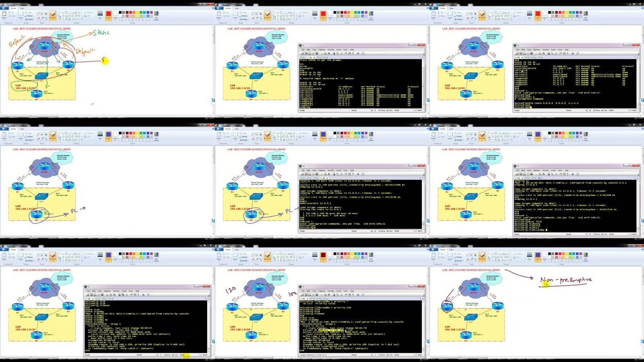Click Pencil tool in PC-arrow frame without terminal
Screen dimensions: 644x362
39,134
